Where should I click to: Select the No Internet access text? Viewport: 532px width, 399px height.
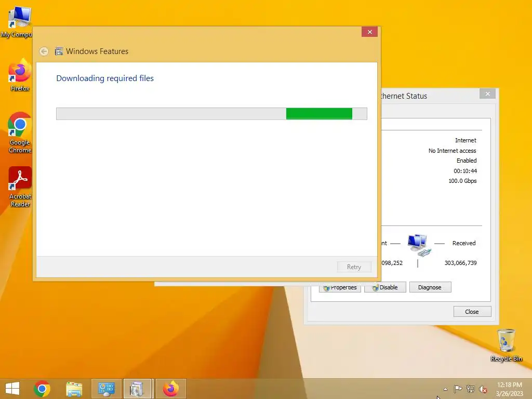(x=452, y=151)
